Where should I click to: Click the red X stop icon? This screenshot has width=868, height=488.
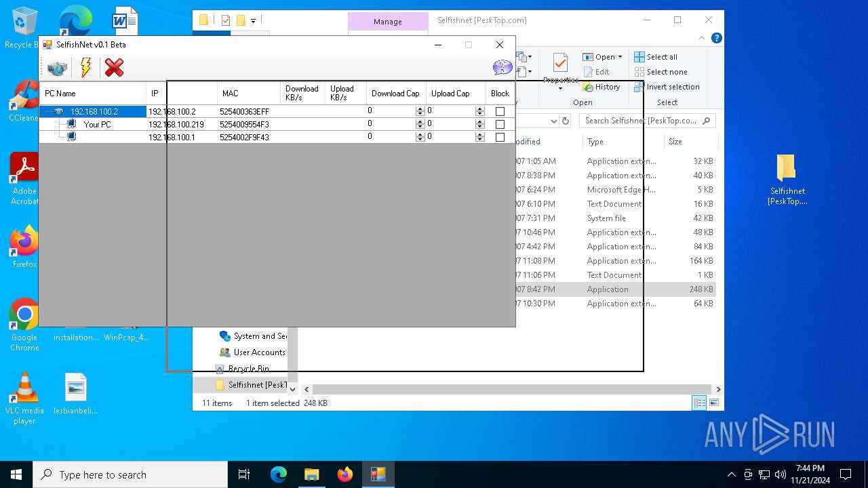[x=114, y=67]
